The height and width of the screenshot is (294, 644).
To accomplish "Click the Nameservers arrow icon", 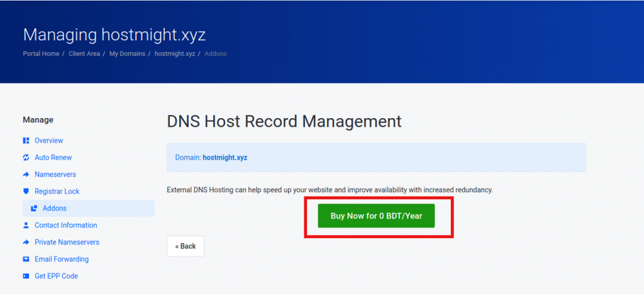I will [x=26, y=175].
